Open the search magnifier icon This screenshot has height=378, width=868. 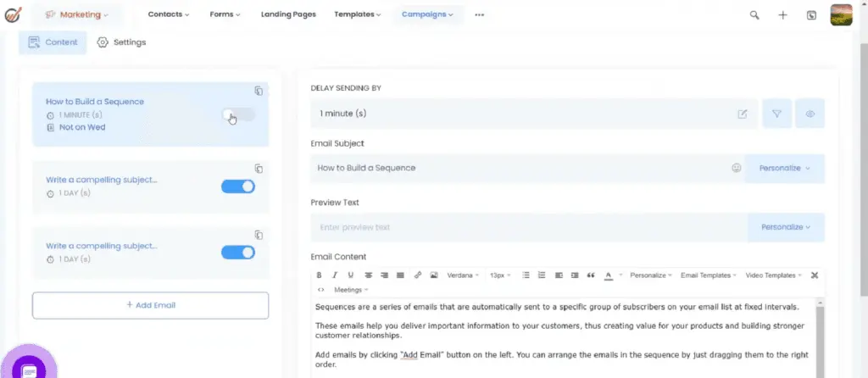[754, 15]
